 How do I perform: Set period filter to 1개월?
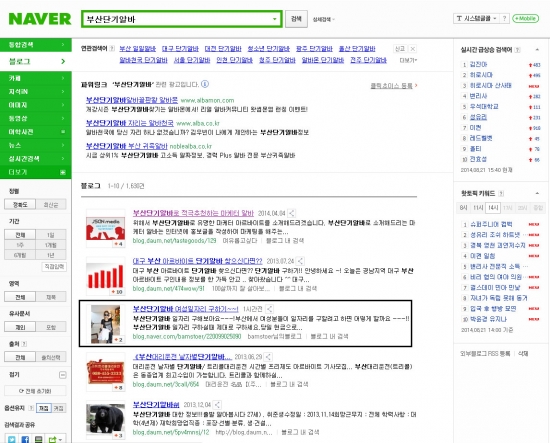[x=51, y=245]
